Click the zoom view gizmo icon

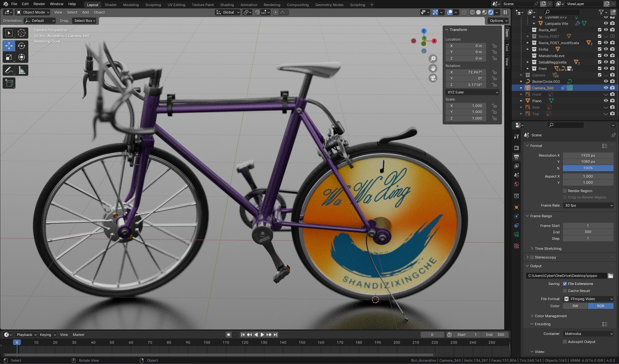(x=433, y=59)
